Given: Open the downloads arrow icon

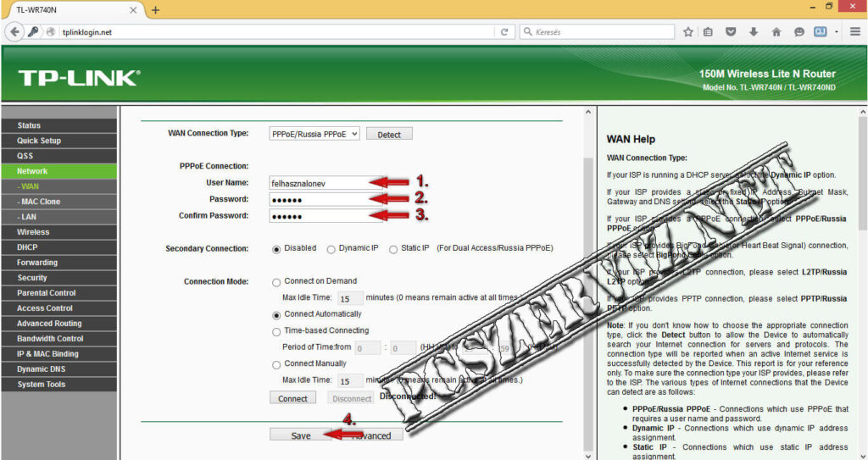Looking at the screenshot, I should [754, 32].
